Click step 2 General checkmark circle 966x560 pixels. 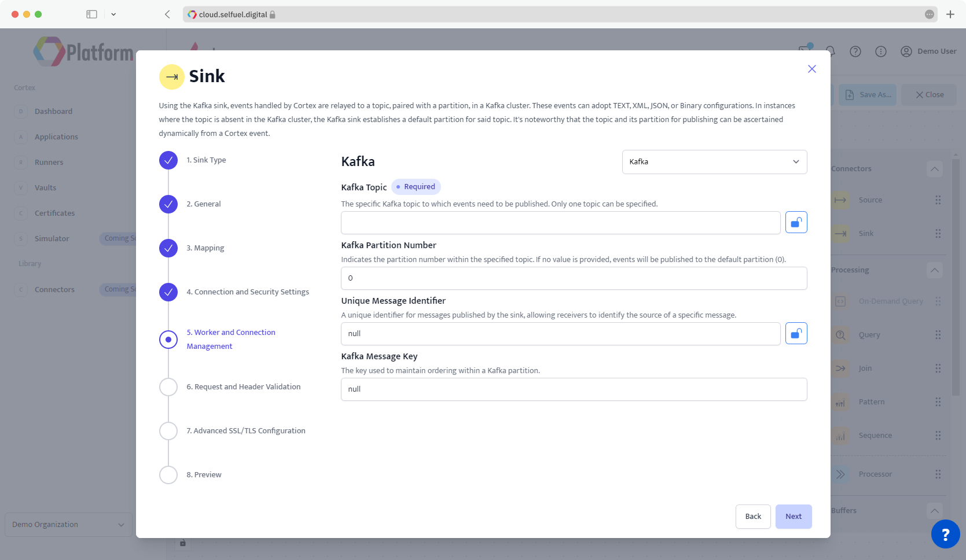tap(168, 204)
